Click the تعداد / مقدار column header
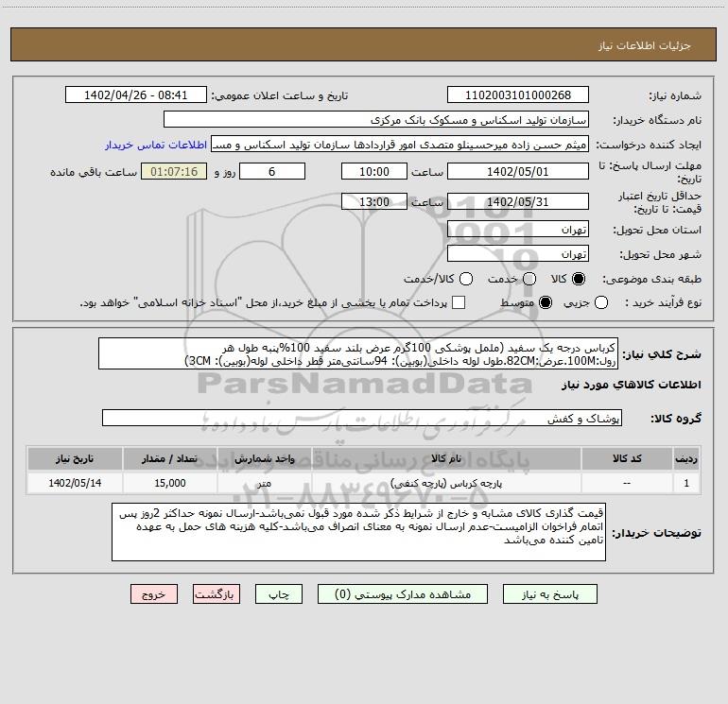 click(170, 458)
